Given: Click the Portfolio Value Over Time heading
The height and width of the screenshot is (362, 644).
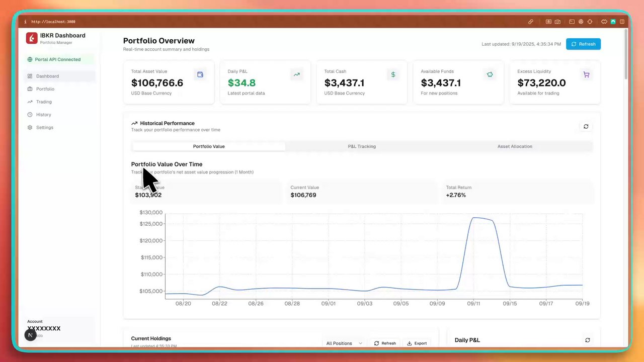Looking at the screenshot, I should (167, 164).
